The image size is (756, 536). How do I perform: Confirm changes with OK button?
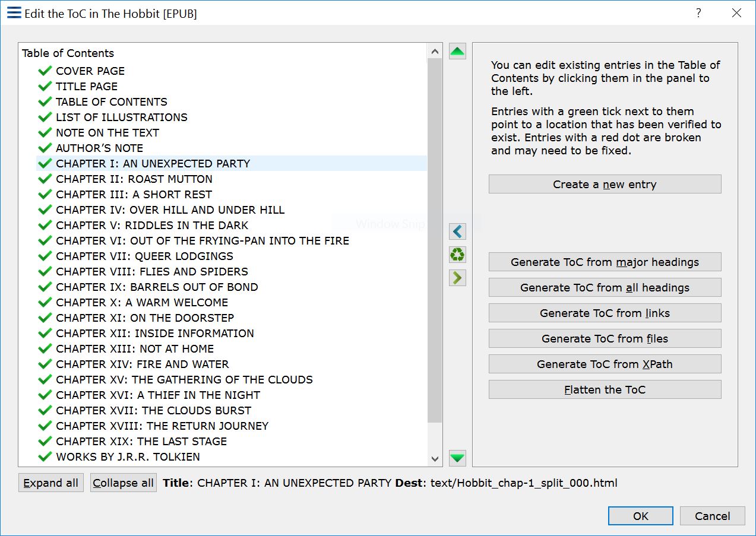coord(640,516)
